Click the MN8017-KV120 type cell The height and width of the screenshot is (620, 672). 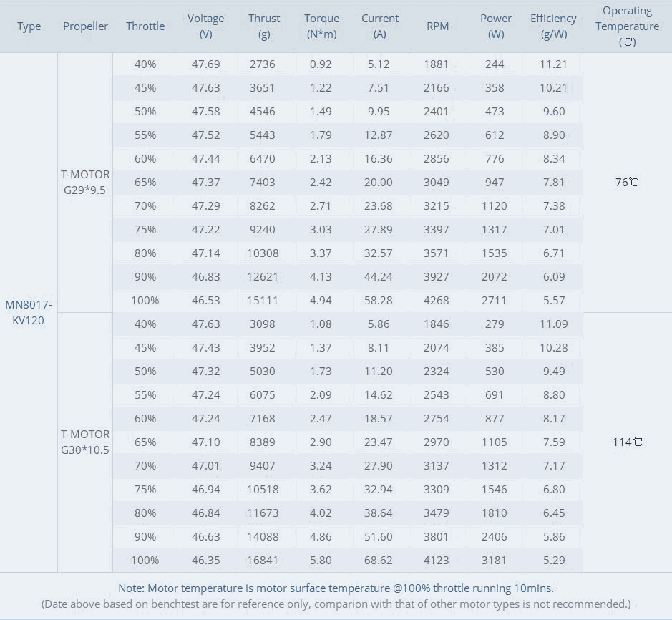coord(29,313)
